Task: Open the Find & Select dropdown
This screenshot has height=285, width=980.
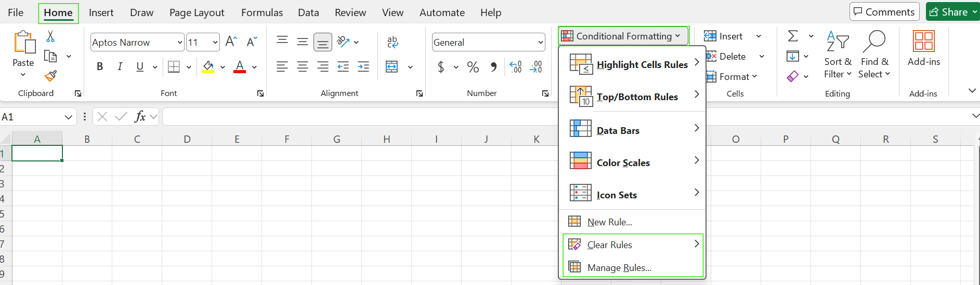Action: point(874,55)
